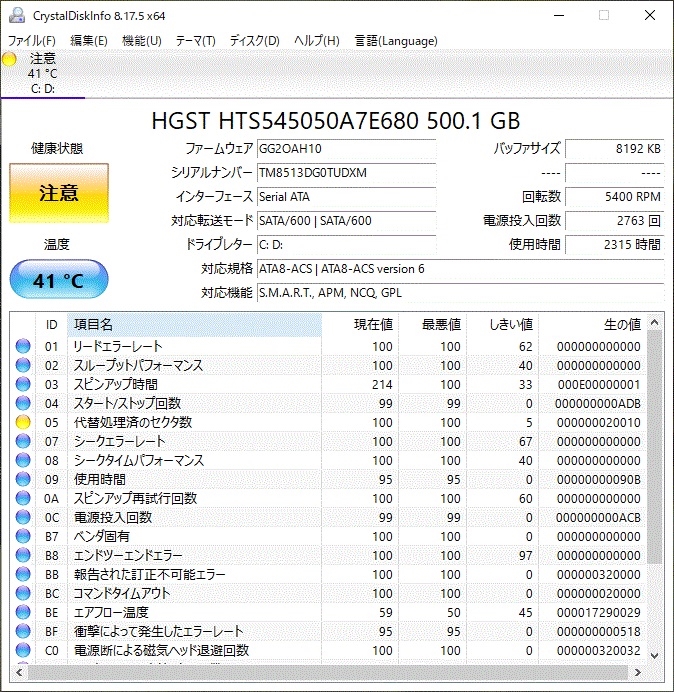Click status circle for ID 01 リードエラーレート
Viewport: 674px width, 692px height.
click(x=23, y=346)
